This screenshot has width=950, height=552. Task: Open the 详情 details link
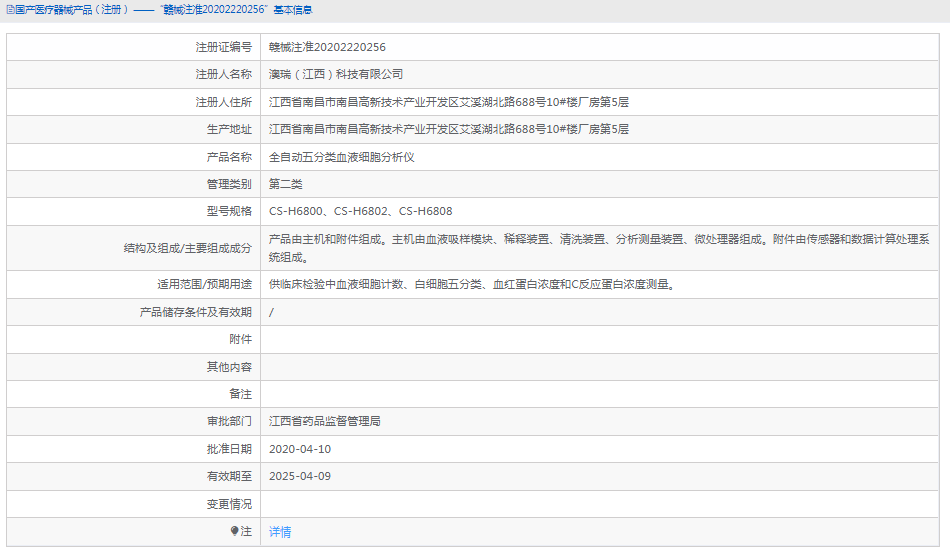[280, 531]
